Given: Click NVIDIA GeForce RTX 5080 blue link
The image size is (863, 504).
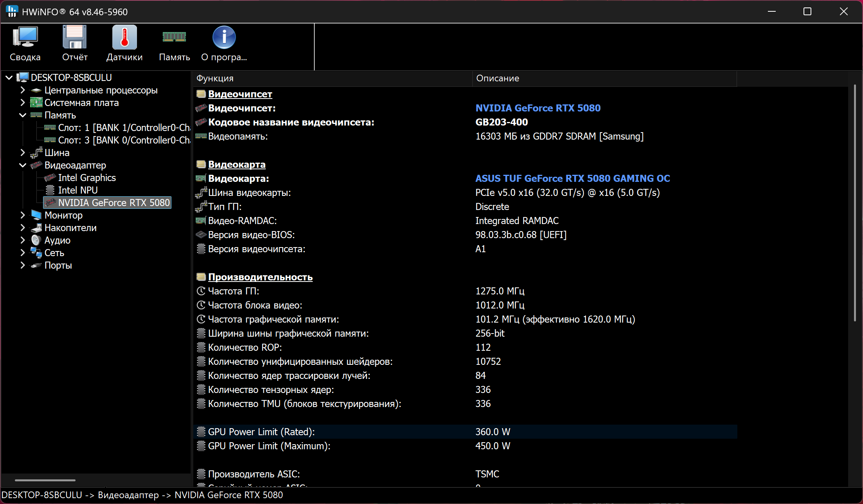Looking at the screenshot, I should click(x=538, y=108).
